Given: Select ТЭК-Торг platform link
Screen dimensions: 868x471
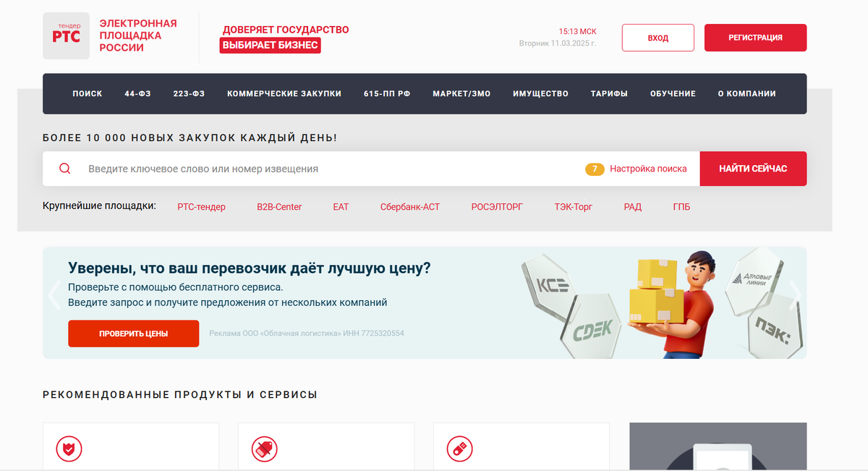Looking at the screenshot, I should pyautogui.click(x=573, y=207).
